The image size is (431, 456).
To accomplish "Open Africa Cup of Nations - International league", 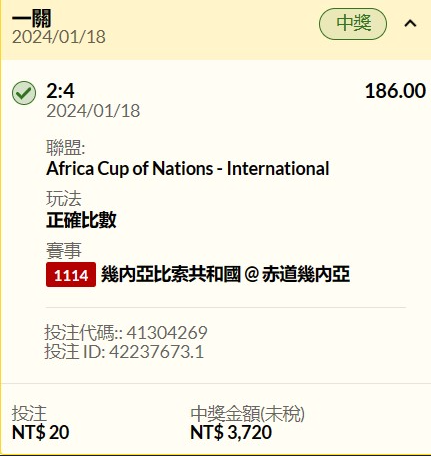I will tap(188, 168).
